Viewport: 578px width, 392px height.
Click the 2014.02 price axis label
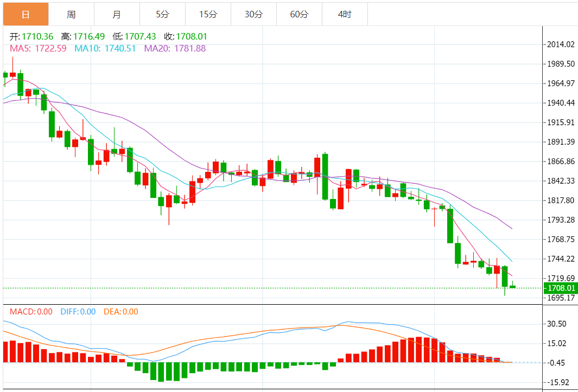click(561, 44)
